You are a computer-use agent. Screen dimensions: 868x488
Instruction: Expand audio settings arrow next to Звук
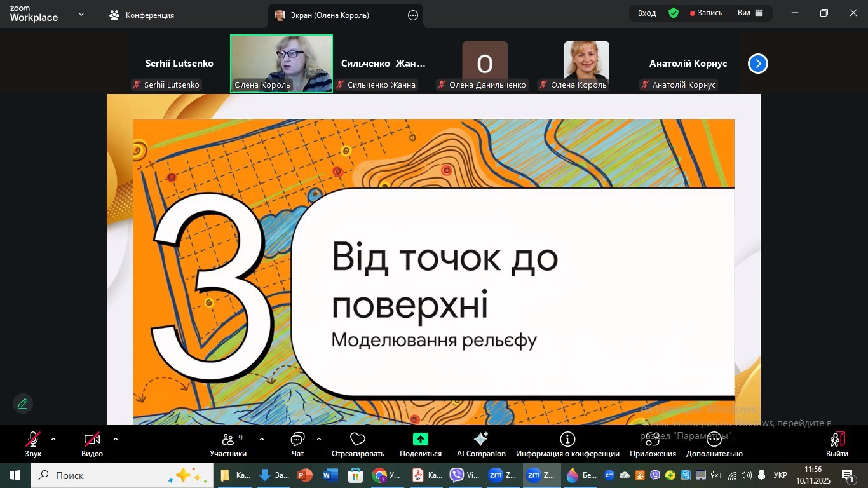[53, 439]
